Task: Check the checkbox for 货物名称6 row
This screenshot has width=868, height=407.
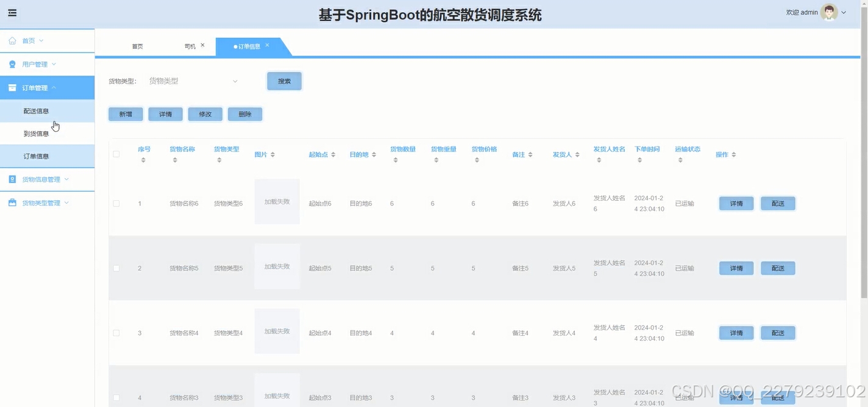Action: (116, 203)
